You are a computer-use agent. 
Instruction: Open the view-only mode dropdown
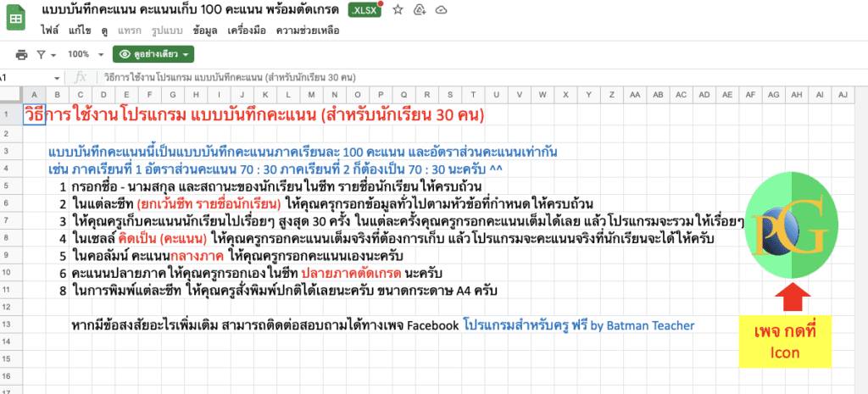(153, 54)
